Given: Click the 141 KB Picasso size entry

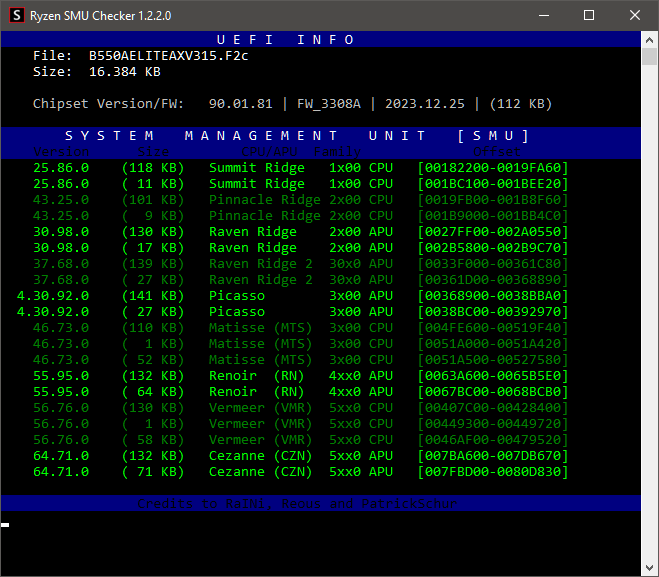Looking at the screenshot, I should pyautogui.click(x=153, y=295).
